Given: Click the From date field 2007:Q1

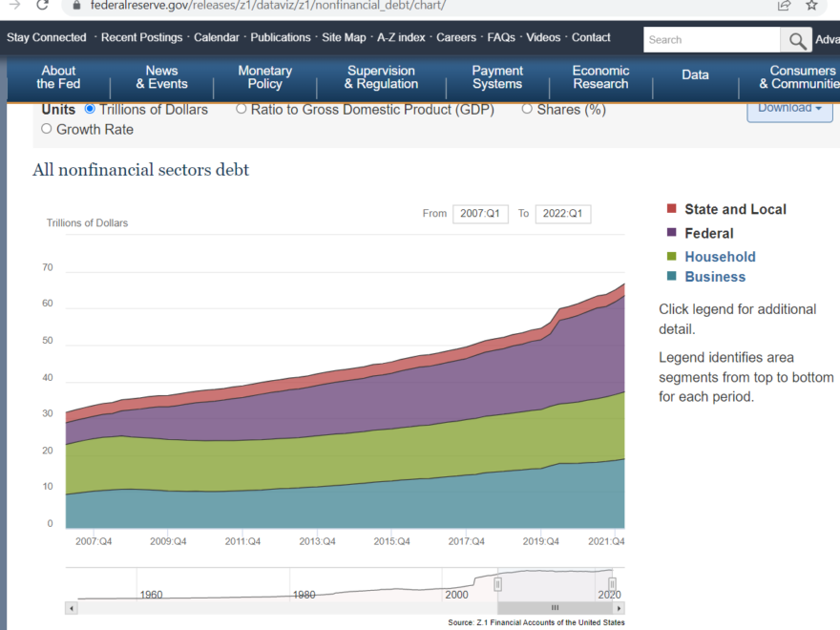Looking at the screenshot, I should click(480, 213).
